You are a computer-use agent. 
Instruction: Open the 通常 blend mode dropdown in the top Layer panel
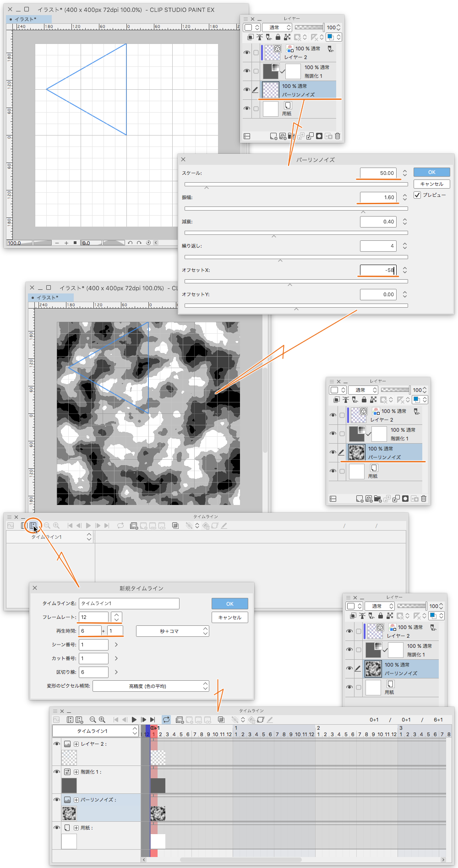pos(277,27)
